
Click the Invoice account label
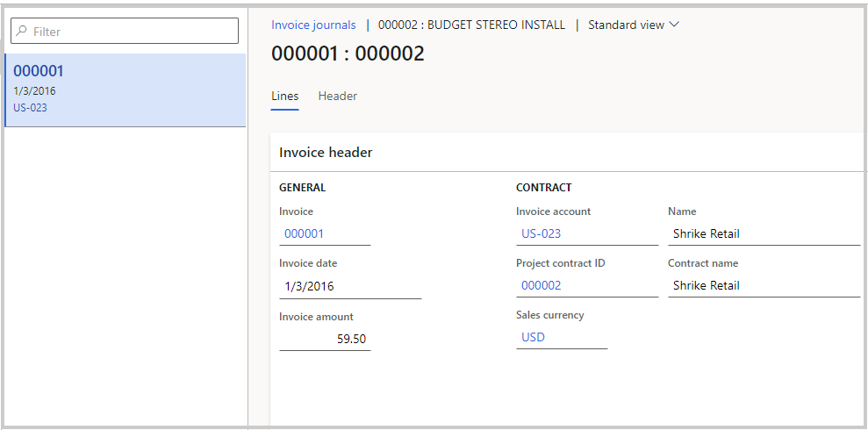coord(553,211)
